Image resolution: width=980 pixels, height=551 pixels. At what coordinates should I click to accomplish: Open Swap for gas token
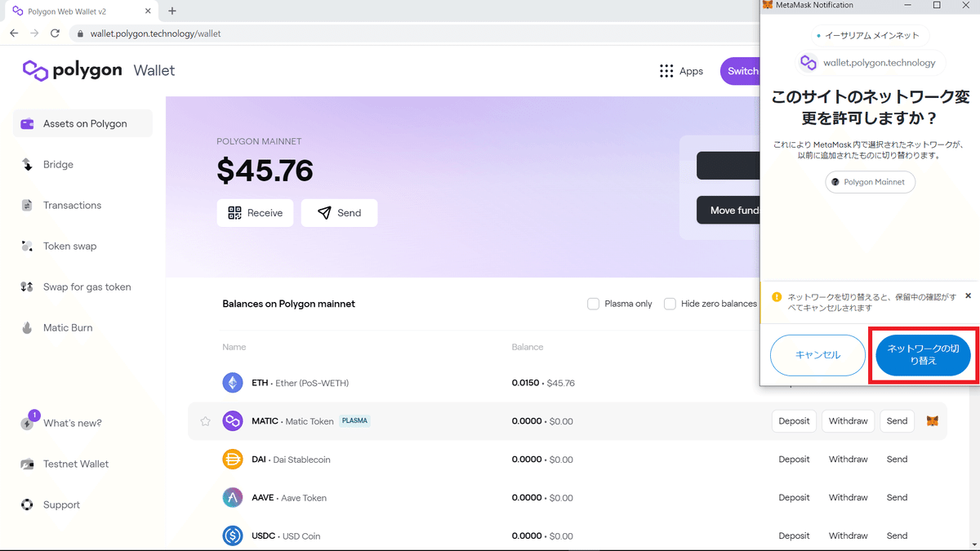point(87,287)
